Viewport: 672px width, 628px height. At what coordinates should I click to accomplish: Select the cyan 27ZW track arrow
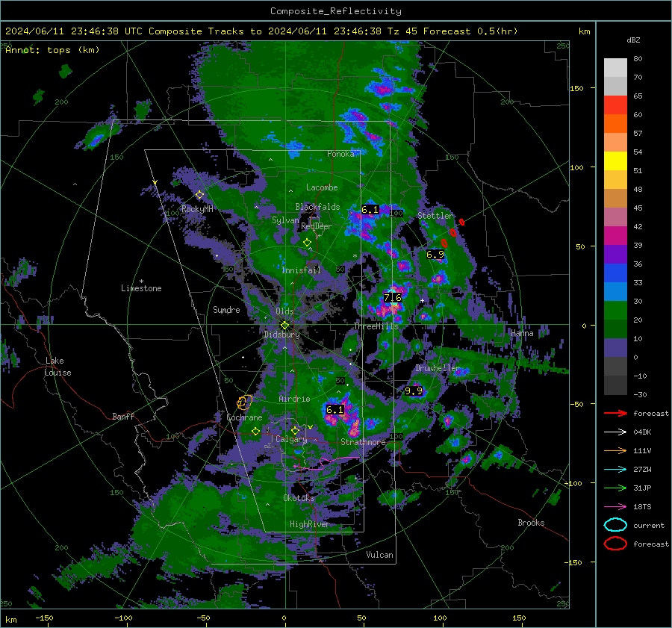click(615, 470)
